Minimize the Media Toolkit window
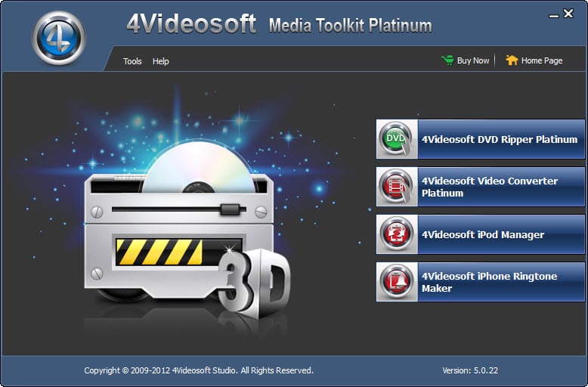Image resolution: width=588 pixels, height=387 pixels. 553,16
